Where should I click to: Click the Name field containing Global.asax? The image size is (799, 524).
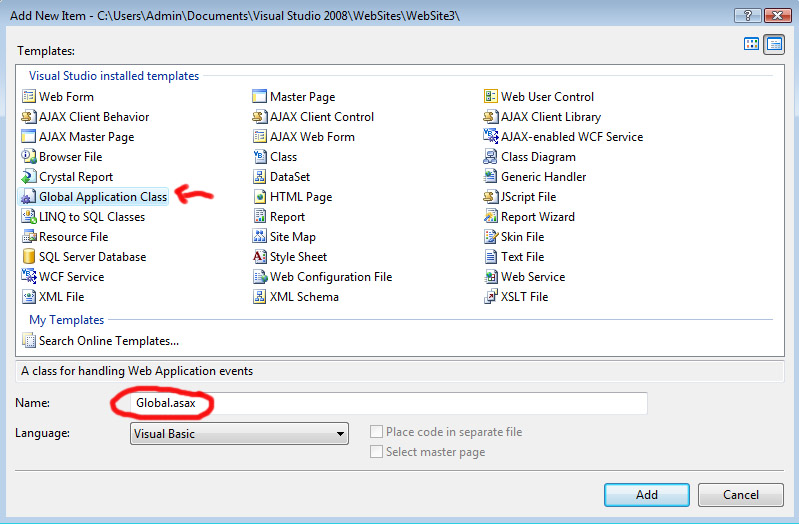pyautogui.click(x=389, y=403)
